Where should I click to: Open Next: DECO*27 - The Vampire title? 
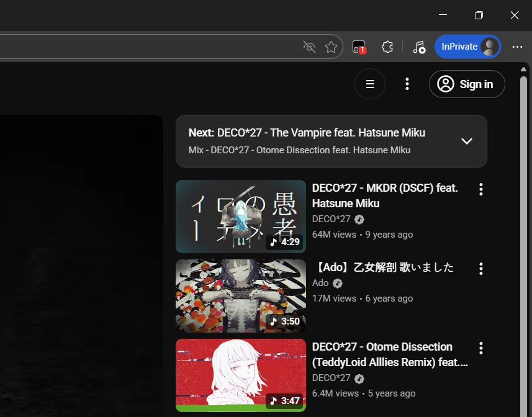pyautogui.click(x=307, y=133)
